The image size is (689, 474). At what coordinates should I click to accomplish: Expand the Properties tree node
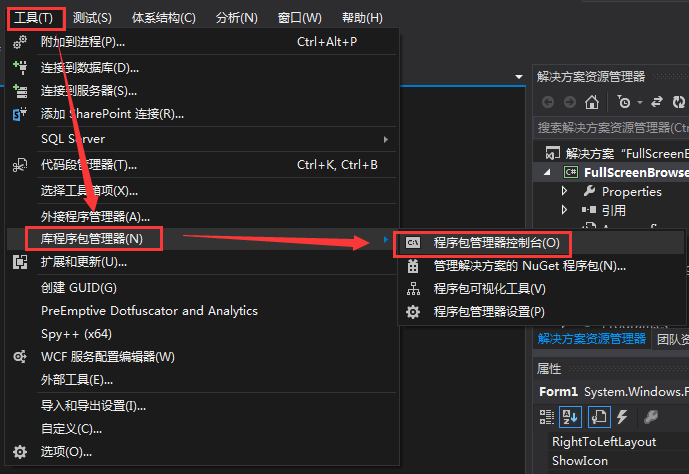565,191
